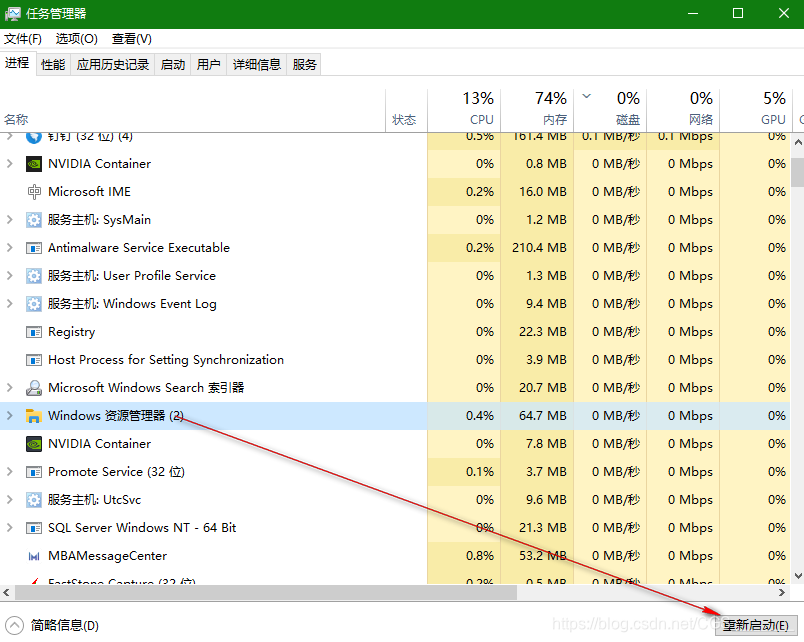Click the SysMain service host gear icon
Screen dimensions: 804x642
click(x=34, y=220)
